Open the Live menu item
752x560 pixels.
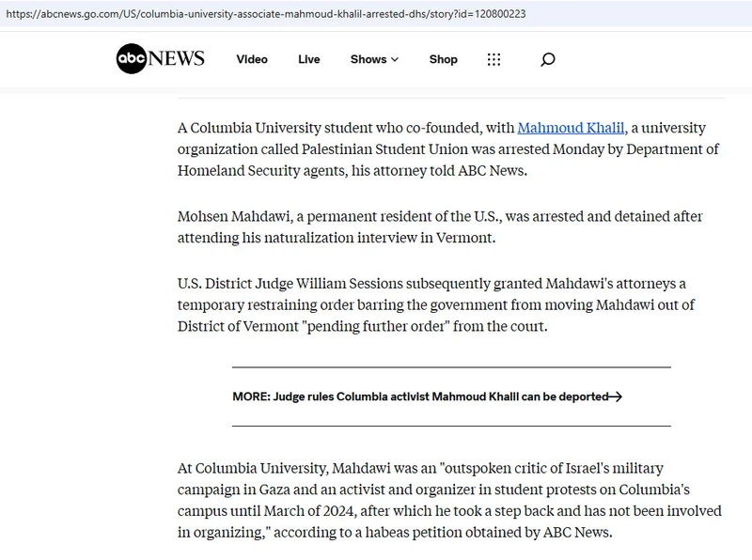(309, 59)
